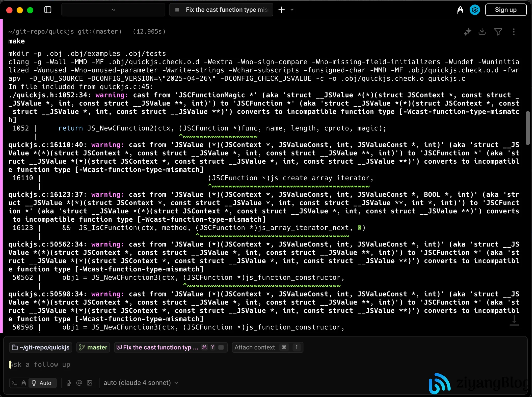Switch input to terminal command mode
The image size is (532, 397).
[14, 383]
